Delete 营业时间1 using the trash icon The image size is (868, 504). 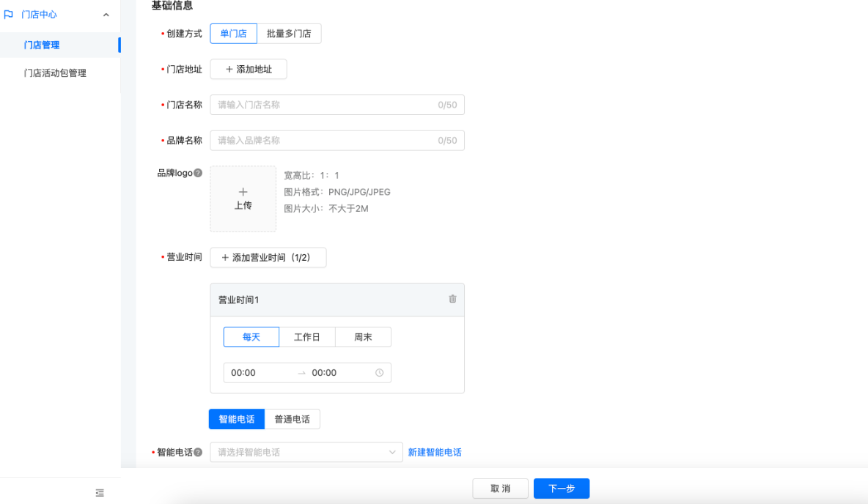(x=452, y=299)
